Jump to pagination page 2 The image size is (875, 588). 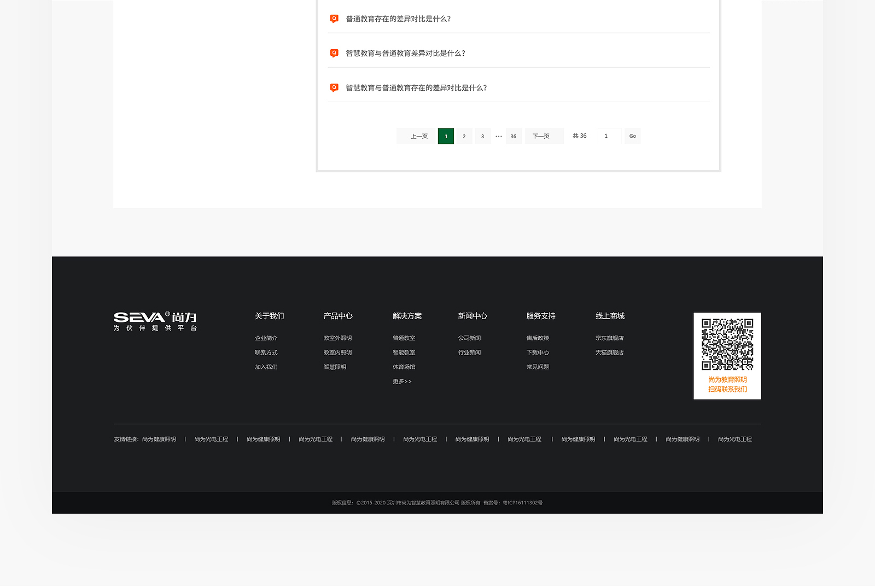(464, 136)
